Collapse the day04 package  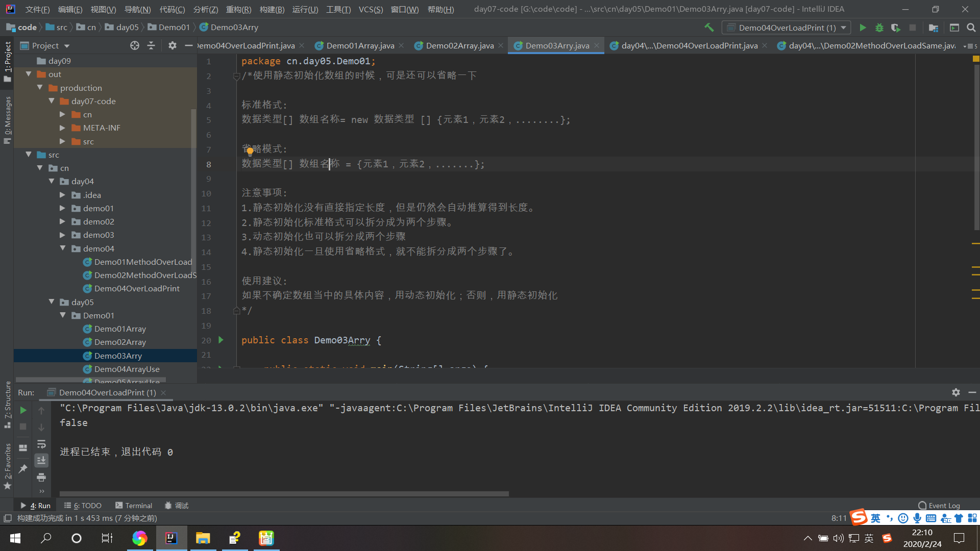tap(52, 181)
